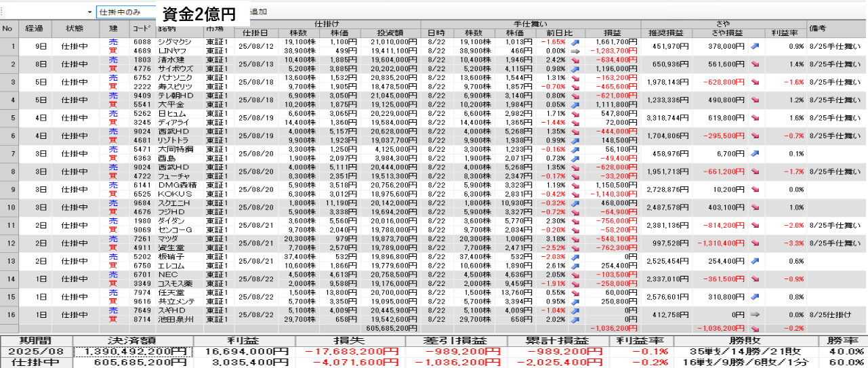Click blue up arrow beside シグマクシ -1.65%

coord(575,42)
